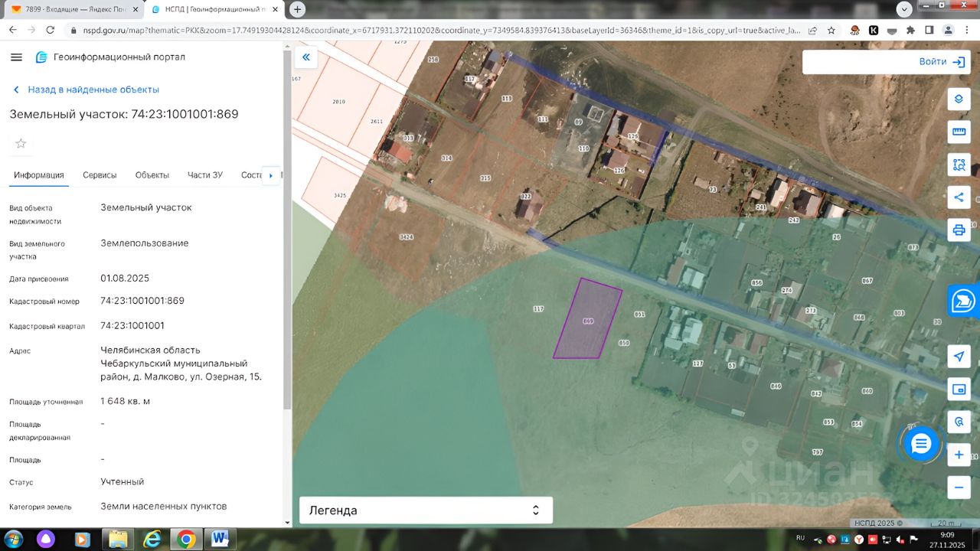Click the status value Учтенный
The width and height of the screenshot is (980, 551).
(x=122, y=482)
